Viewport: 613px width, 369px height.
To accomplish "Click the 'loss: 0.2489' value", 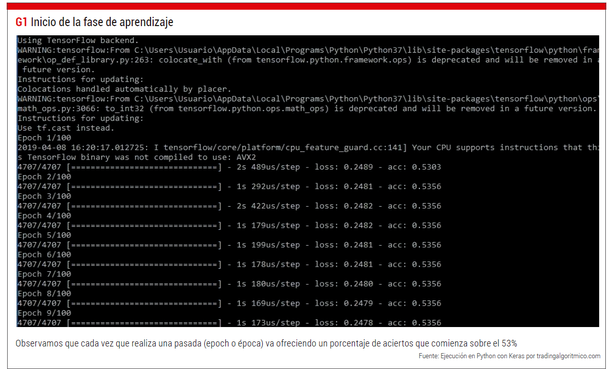I will (344, 167).
